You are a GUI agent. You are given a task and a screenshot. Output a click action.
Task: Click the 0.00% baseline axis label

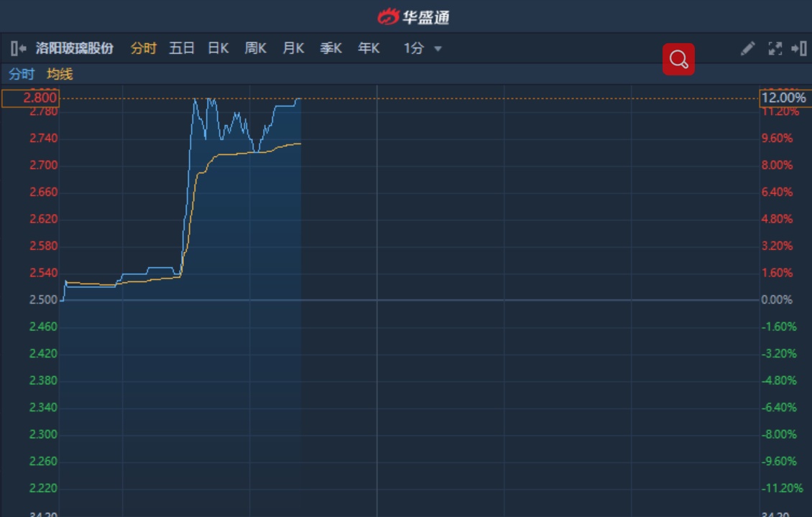coord(777,299)
